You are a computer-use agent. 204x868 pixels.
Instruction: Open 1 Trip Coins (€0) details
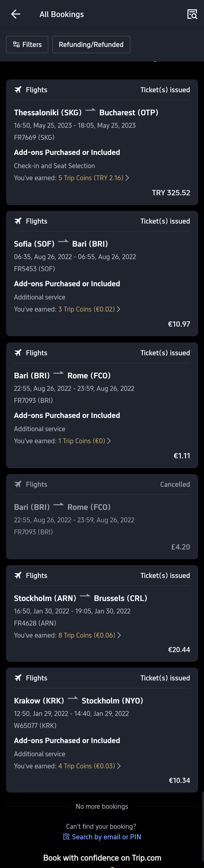pyautogui.click(x=109, y=441)
